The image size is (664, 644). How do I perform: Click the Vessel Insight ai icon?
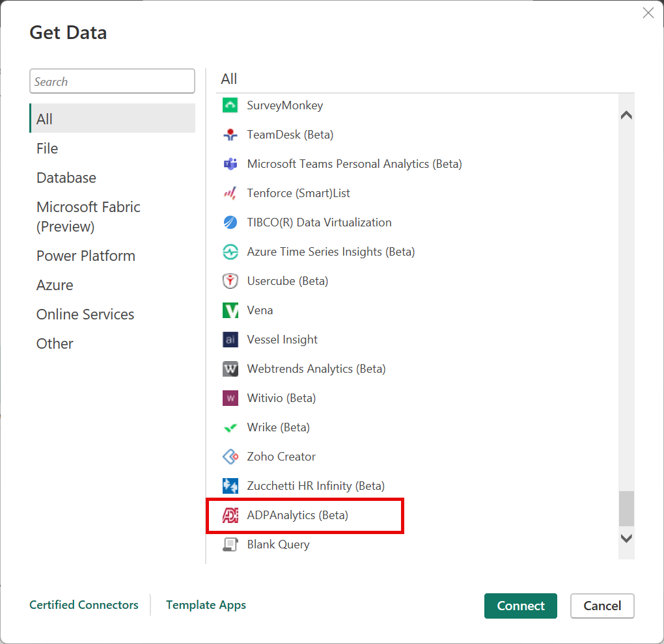(230, 340)
